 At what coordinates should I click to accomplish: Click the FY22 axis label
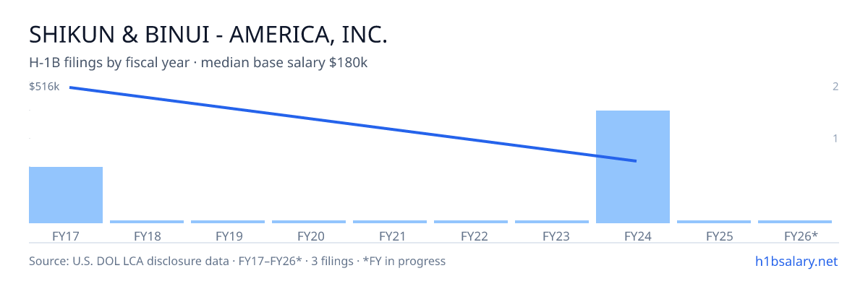(x=471, y=236)
